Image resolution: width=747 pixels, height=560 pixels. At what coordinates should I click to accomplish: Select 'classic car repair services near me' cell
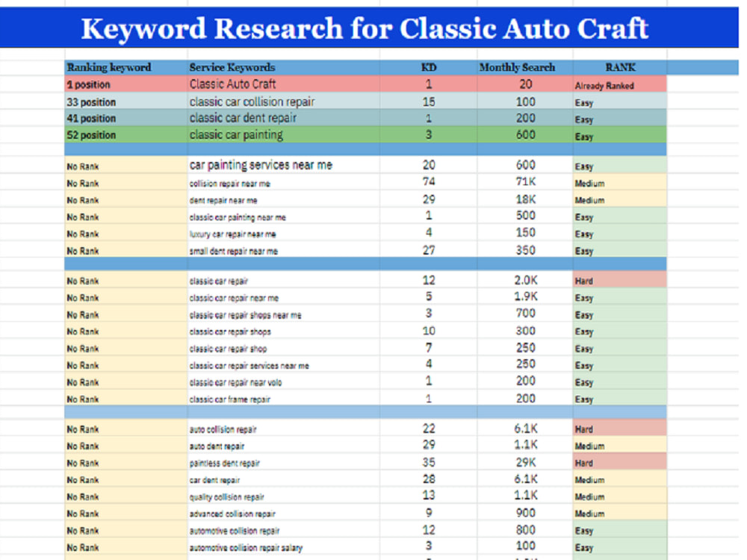(284, 365)
